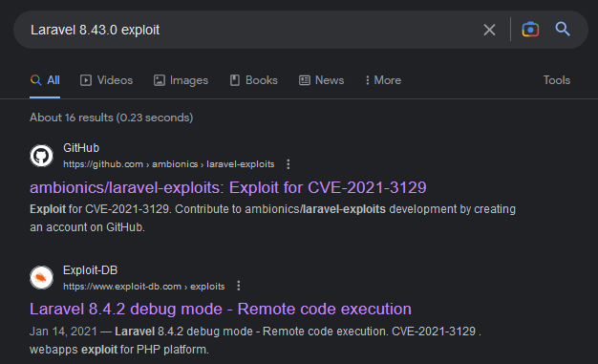Click the GitHub favicon logo
Viewport: 598px width, 364px height.
pyautogui.click(x=41, y=156)
